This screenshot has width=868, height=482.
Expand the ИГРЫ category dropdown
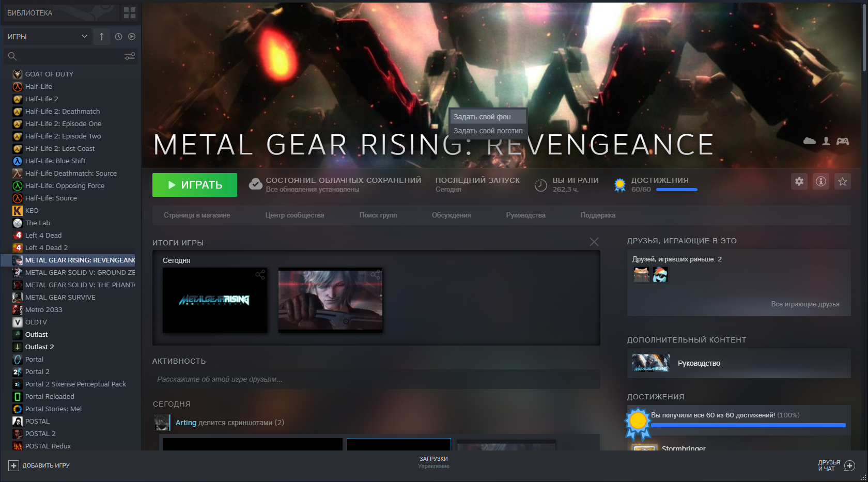point(48,37)
